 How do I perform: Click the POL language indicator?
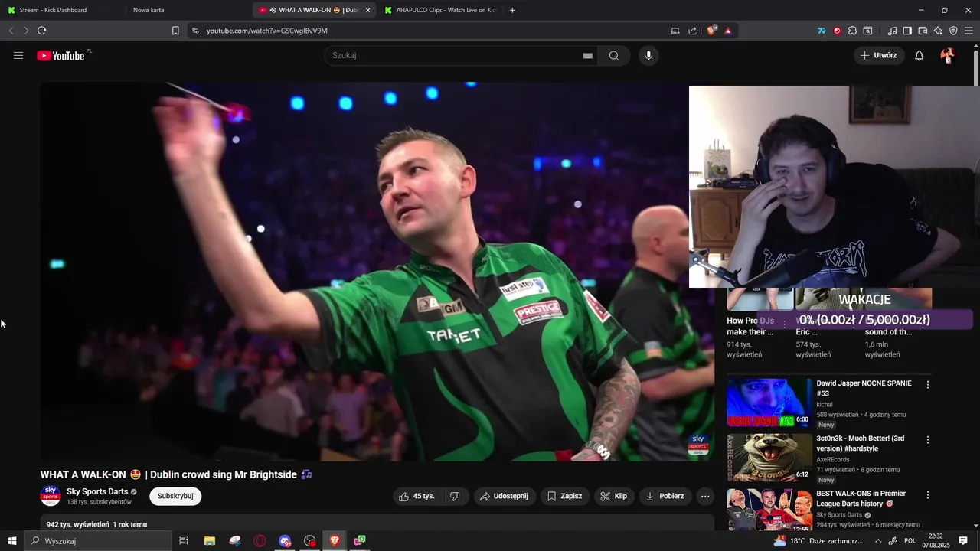[x=910, y=541]
